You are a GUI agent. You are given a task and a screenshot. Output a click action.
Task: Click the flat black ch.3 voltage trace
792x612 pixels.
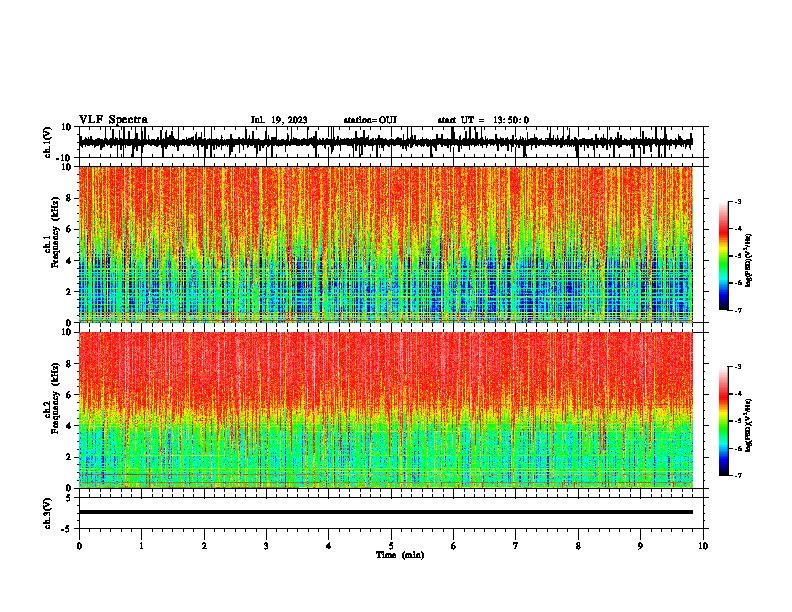(385, 512)
